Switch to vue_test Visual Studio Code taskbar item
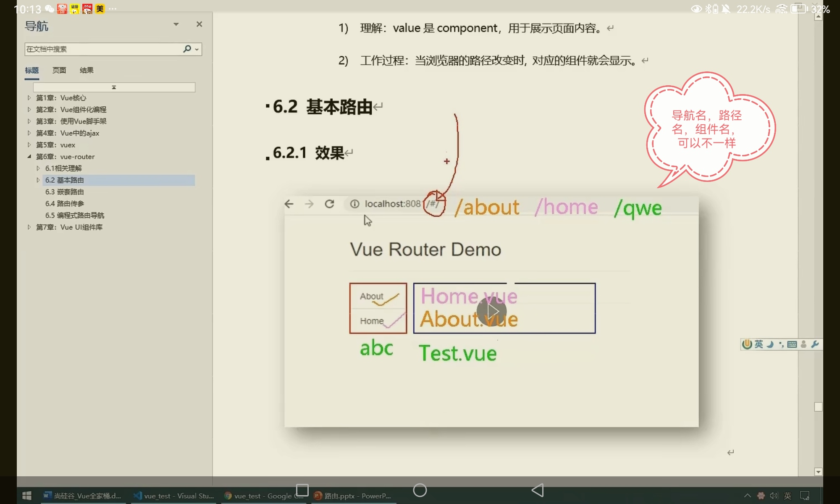The image size is (840, 504). pyautogui.click(x=174, y=496)
